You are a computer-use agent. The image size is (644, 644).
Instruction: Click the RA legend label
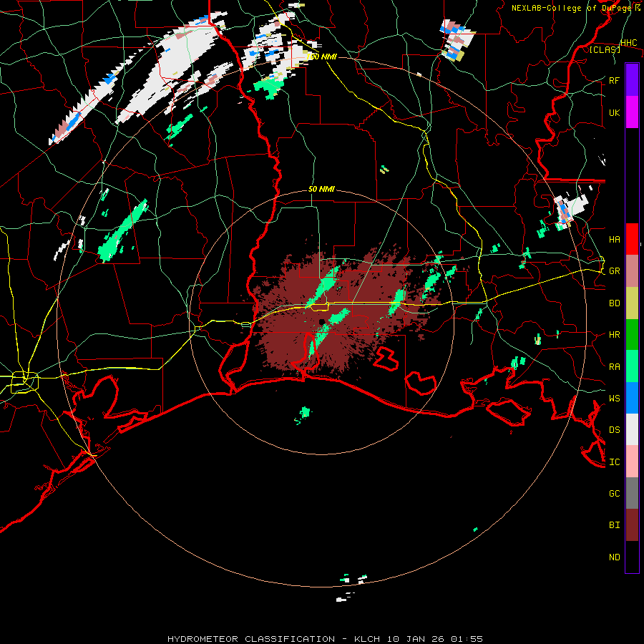(615, 366)
